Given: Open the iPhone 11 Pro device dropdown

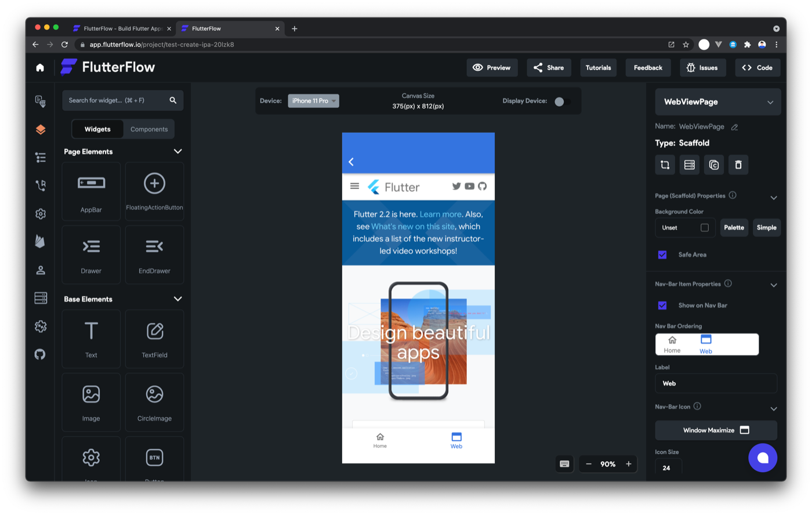Looking at the screenshot, I should click(313, 101).
